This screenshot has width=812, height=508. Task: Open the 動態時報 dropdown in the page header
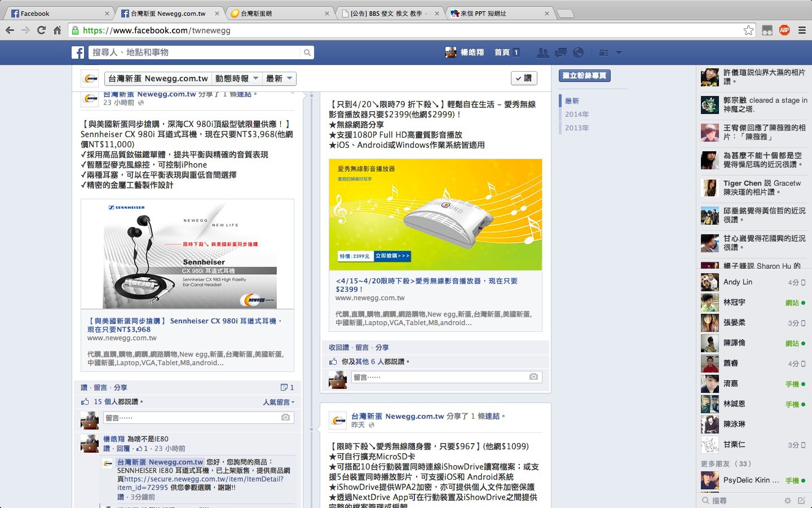[237, 78]
